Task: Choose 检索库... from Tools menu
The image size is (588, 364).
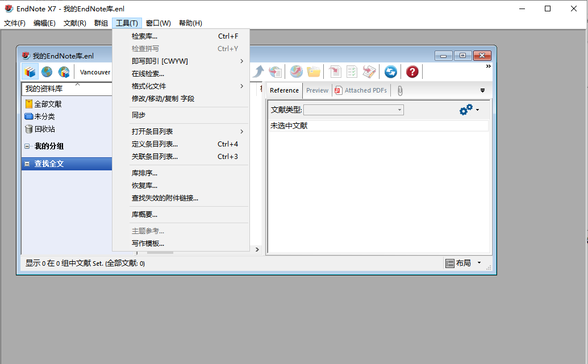Action: (x=181, y=36)
